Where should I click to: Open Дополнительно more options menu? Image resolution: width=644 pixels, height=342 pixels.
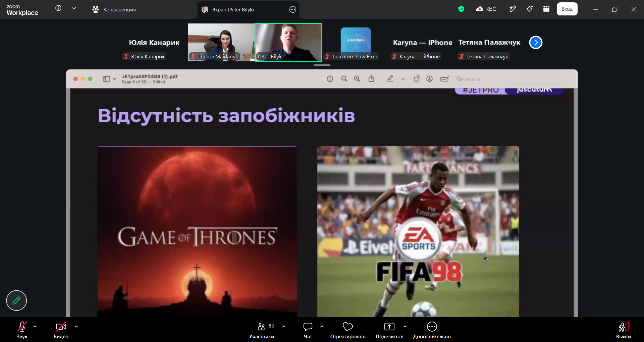pyautogui.click(x=432, y=330)
